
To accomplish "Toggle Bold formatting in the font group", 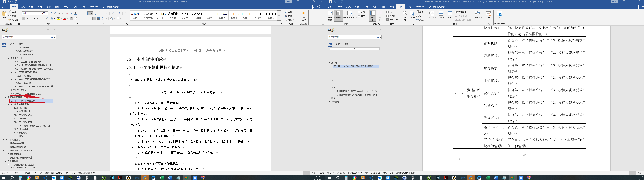I will (x=23, y=18).
